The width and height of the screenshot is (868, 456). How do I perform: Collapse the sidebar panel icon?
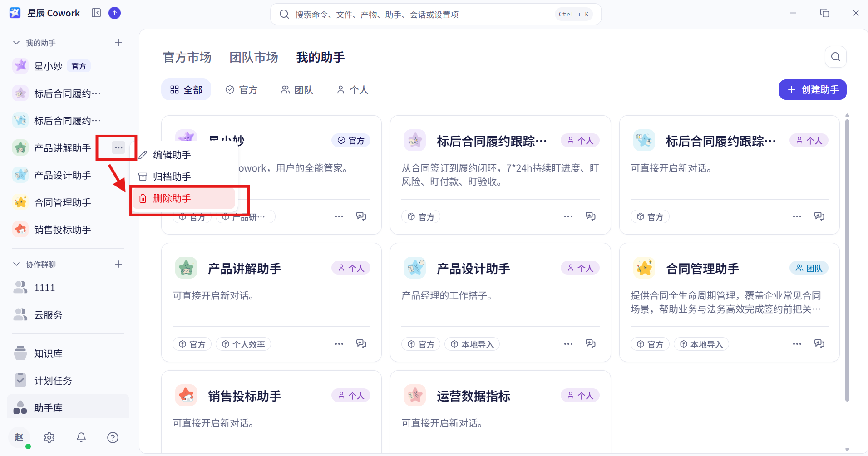(x=96, y=13)
